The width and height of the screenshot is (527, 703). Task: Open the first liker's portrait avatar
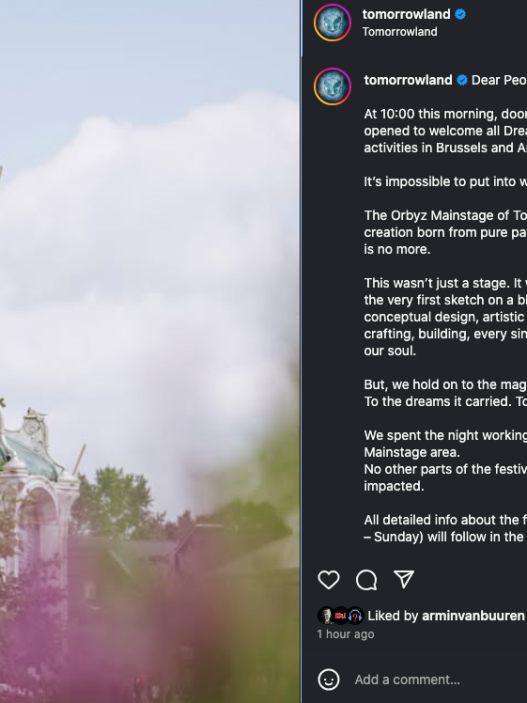[x=326, y=616]
